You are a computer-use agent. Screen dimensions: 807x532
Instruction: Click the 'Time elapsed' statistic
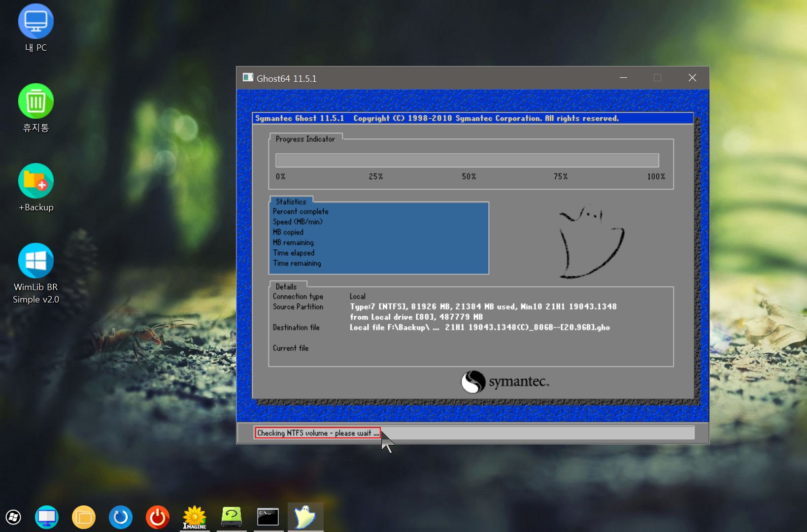[294, 253]
